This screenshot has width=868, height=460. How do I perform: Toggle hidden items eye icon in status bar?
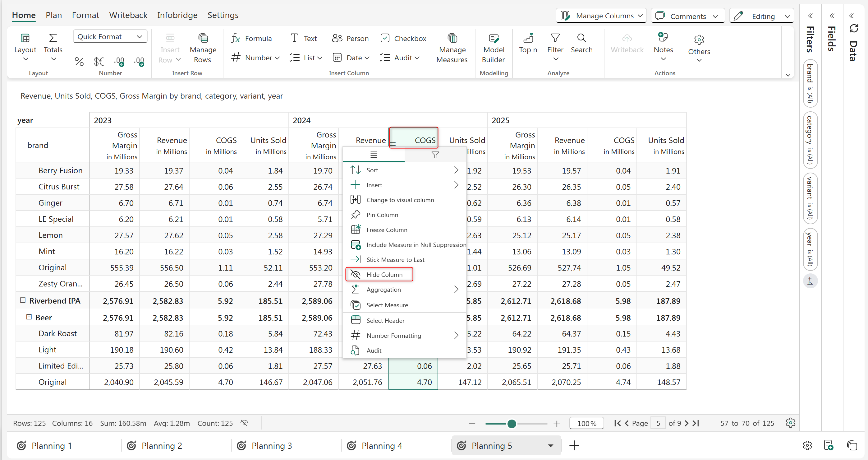244,423
